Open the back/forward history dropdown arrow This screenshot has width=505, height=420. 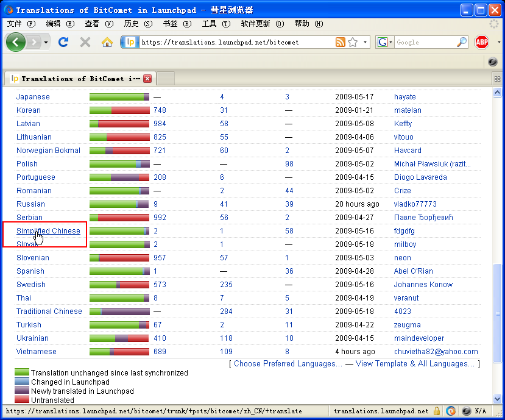point(46,42)
